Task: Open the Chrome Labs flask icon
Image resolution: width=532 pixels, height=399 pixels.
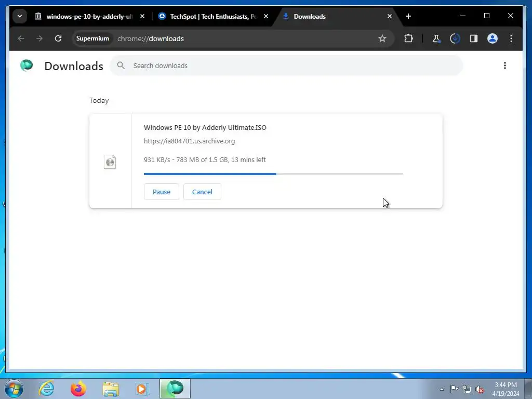Action: [436, 38]
